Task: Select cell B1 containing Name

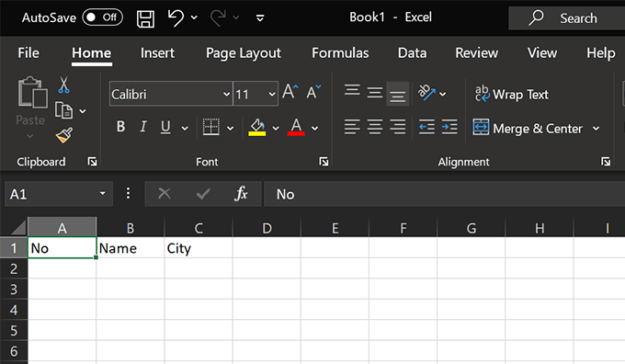Action: 131,248
